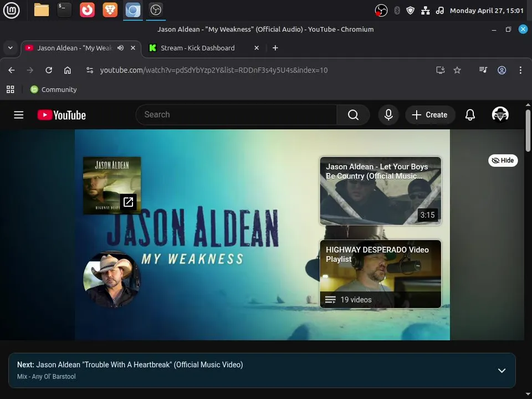
Task: Open the calendar from the date clock
Action: coord(487,11)
